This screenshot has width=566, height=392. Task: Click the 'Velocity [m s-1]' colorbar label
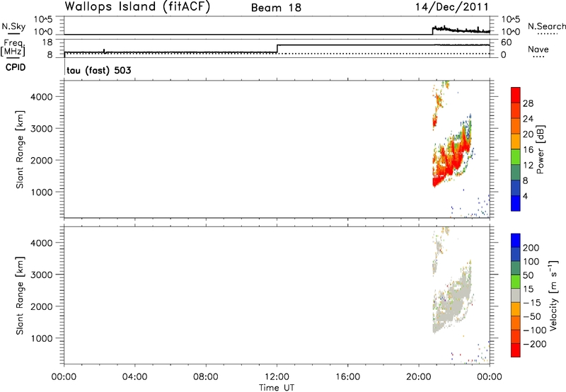(553, 295)
